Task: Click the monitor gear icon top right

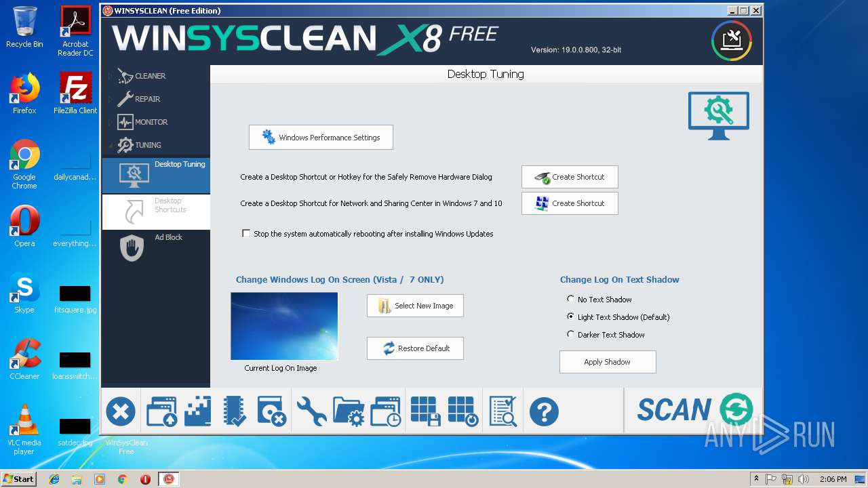Action: click(719, 115)
